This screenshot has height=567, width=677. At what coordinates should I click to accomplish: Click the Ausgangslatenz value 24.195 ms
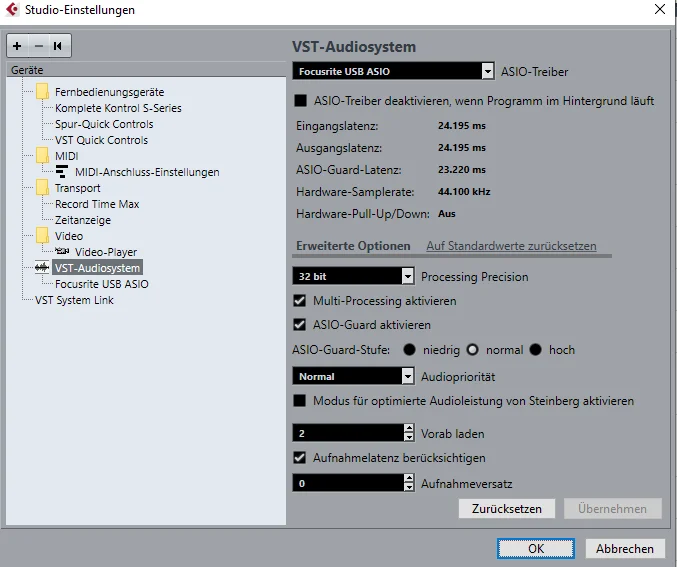click(x=462, y=148)
